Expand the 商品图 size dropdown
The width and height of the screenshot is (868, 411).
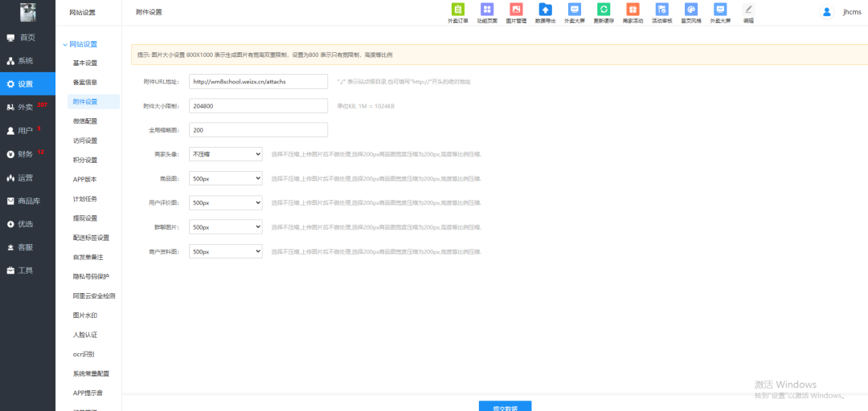[x=225, y=178]
